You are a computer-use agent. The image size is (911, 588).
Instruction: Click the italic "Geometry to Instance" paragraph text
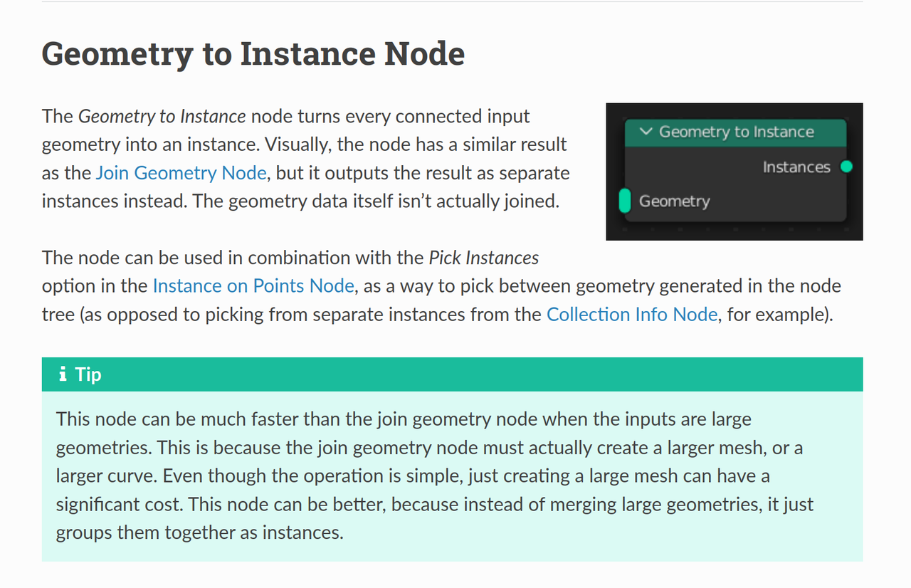[x=162, y=116]
